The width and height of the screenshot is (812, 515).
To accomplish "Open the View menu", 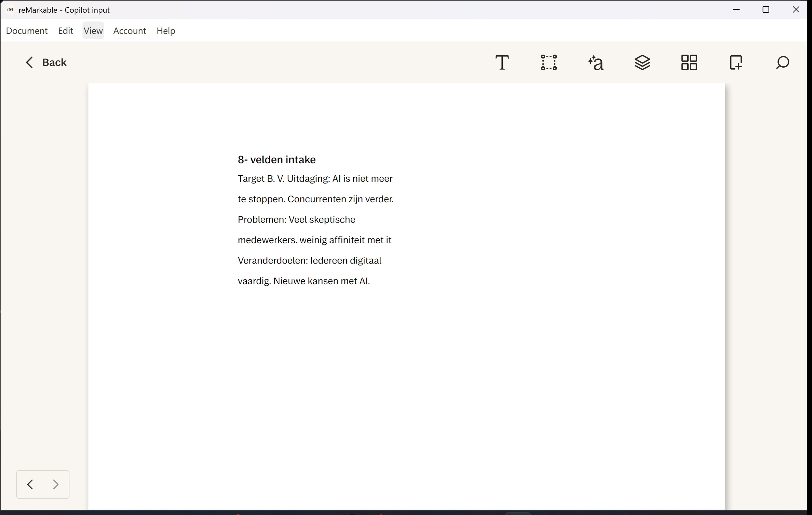I will pos(93,31).
